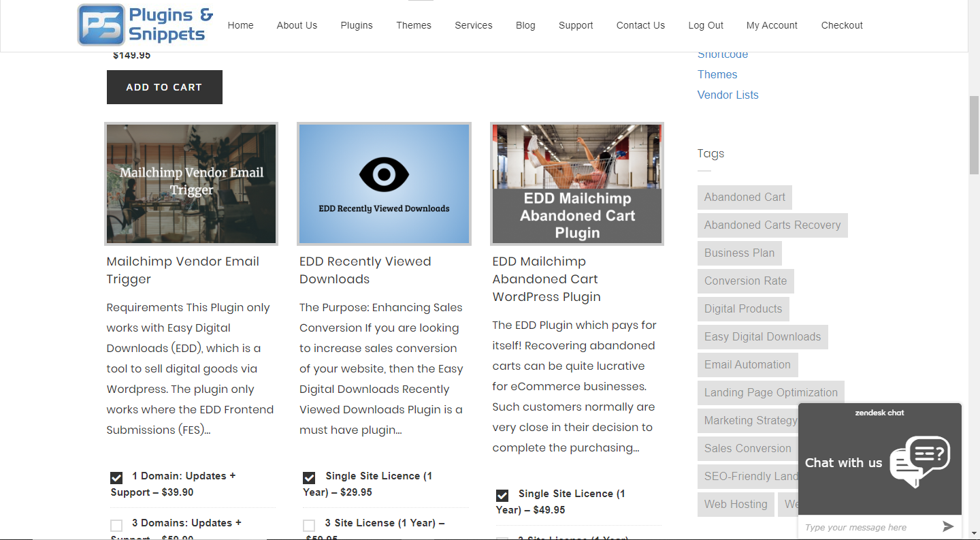Go to Checkout
980x540 pixels.
tap(842, 25)
